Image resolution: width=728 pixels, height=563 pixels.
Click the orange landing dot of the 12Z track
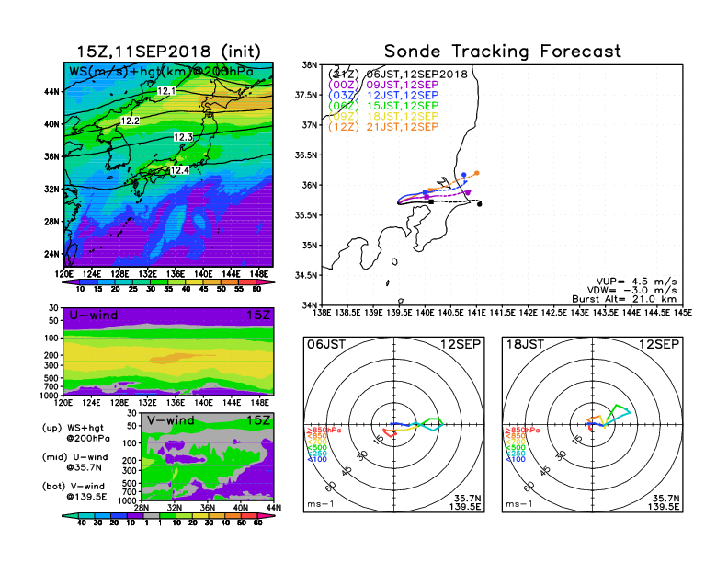[477, 173]
